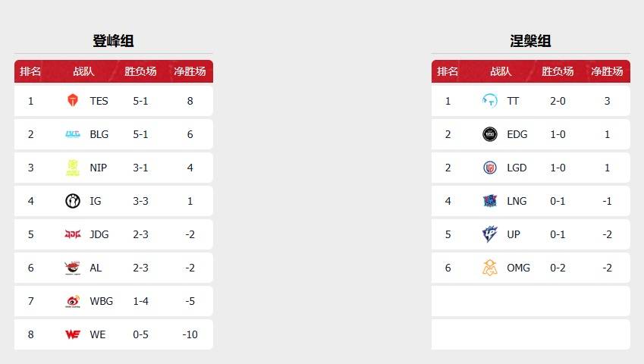Click the WE team logo
The image size is (644, 364).
pyautogui.click(x=73, y=334)
